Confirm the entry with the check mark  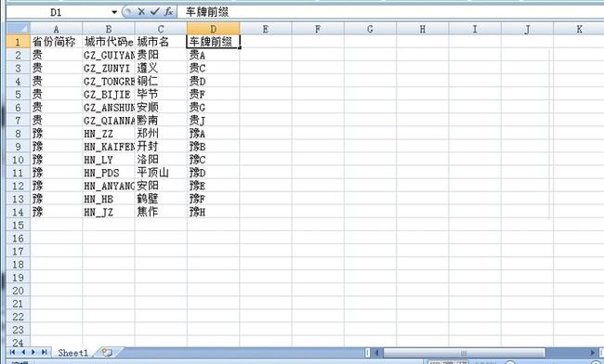point(154,12)
